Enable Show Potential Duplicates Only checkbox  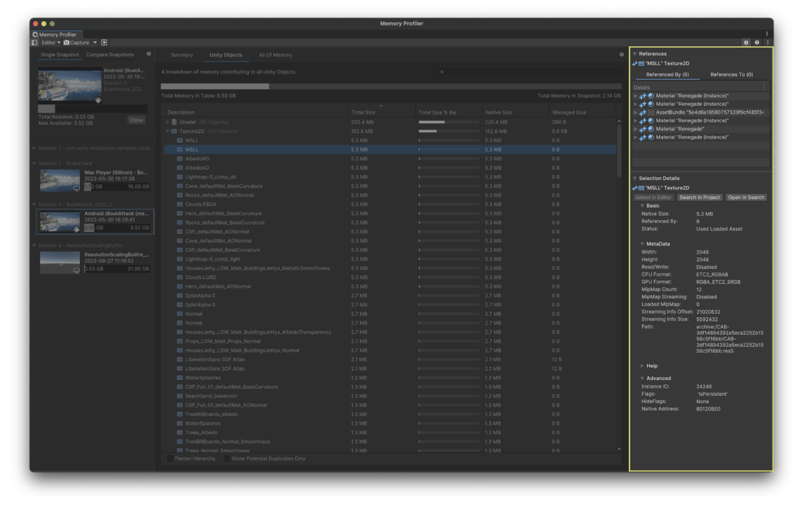(x=227, y=459)
